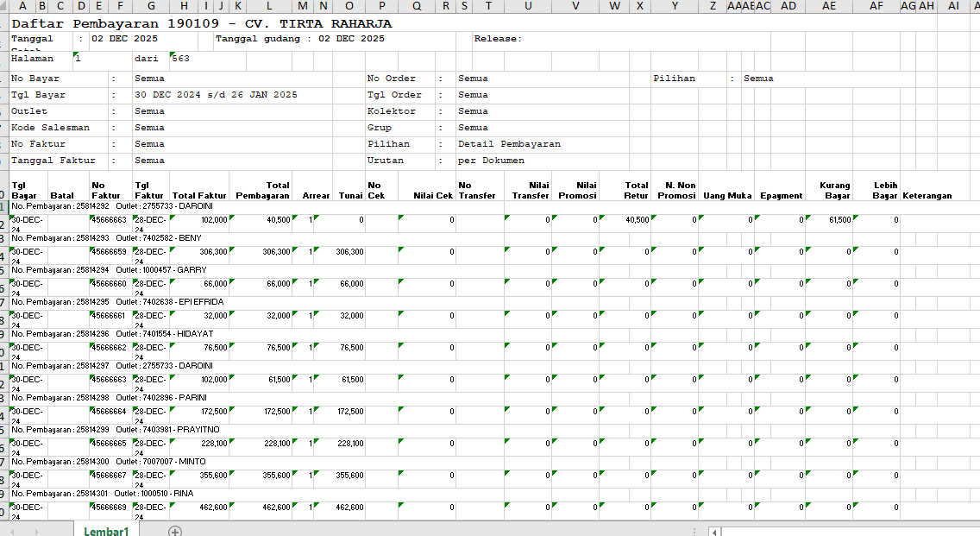Click the 'Detail Pembayaran' Pilihan value cell
Image resolution: width=980 pixels, height=536 pixels.
509,144
